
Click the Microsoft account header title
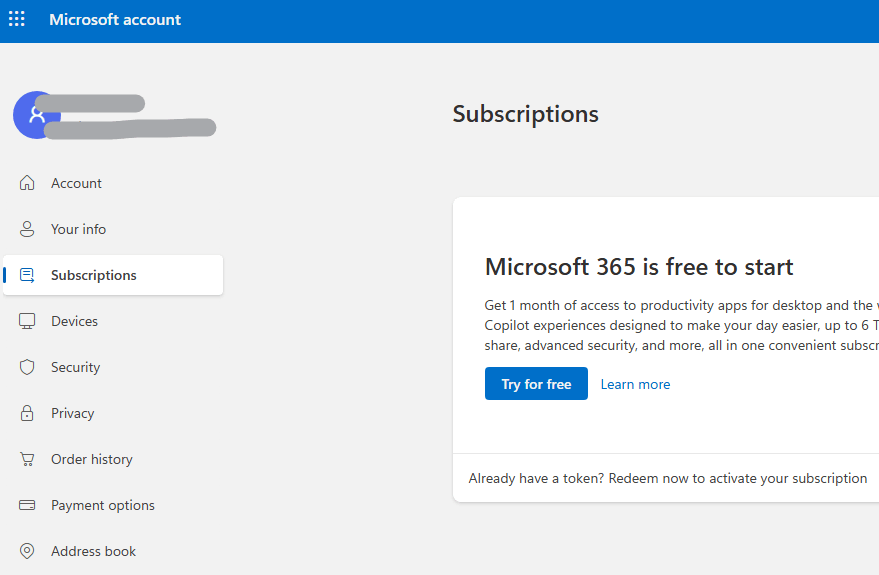point(115,20)
